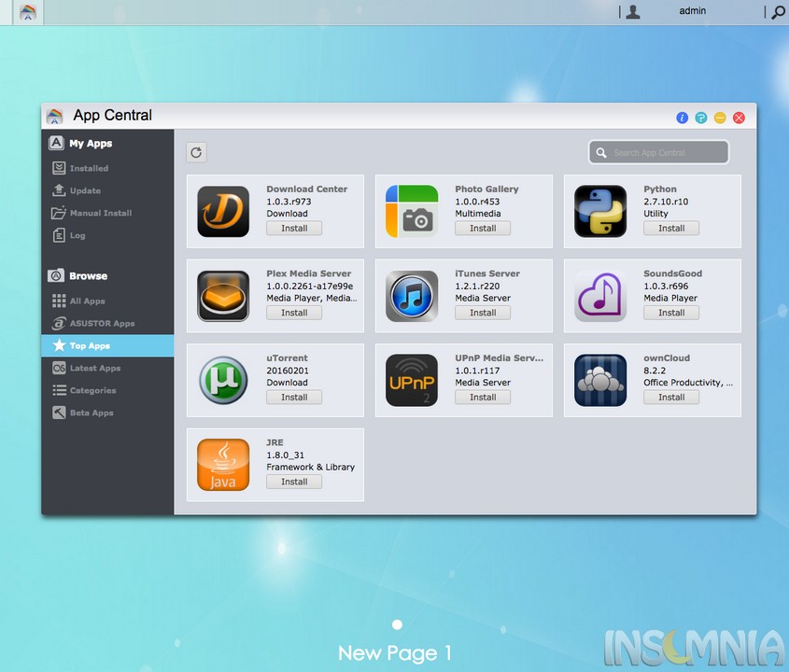Viewport: 789px width, 672px height.
Task: Click the user profile icon beside admin
Action: pyautogui.click(x=633, y=11)
